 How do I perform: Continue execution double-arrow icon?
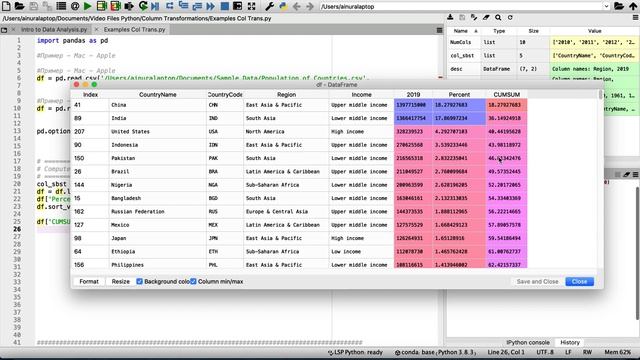pyautogui.click(x=210, y=6)
